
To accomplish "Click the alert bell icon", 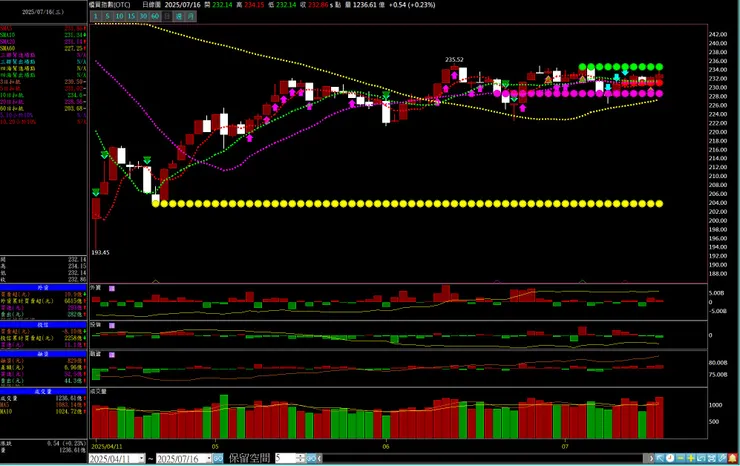I will (x=732, y=458).
